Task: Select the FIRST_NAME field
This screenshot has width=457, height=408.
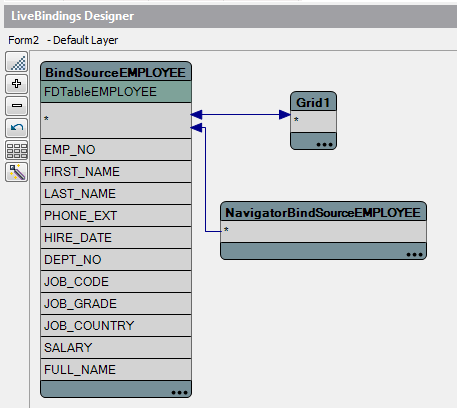Action: click(116, 172)
